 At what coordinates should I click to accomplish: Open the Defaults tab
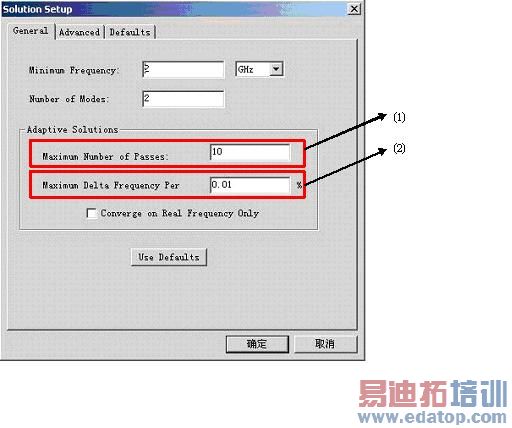tap(130, 32)
